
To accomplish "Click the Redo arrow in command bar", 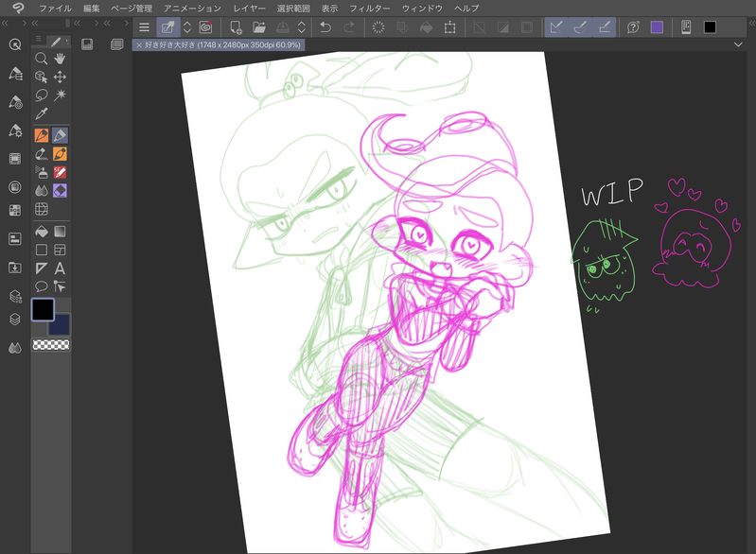I will point(349,27).
